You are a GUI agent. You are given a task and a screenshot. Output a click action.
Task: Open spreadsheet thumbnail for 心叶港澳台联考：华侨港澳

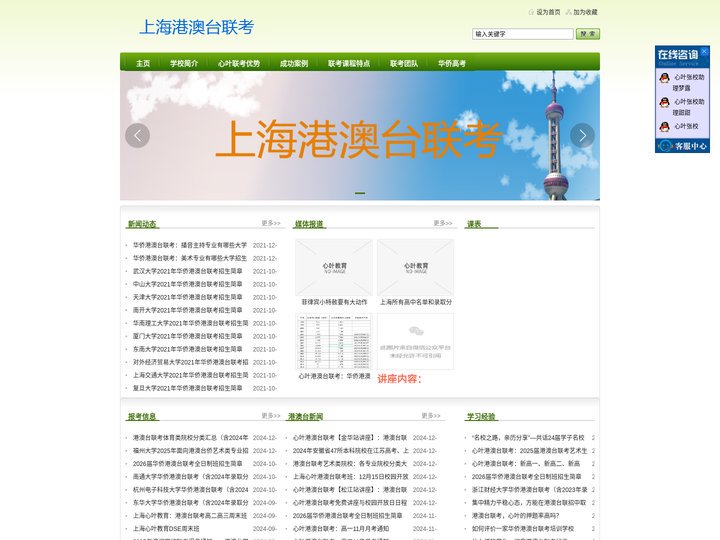click(x=334, y=342)
